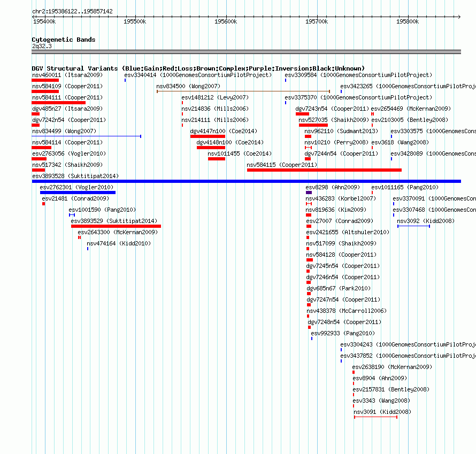Click the red esv3893529 loss bar
The image size is (476, 454).
click(x=116, y=226)
